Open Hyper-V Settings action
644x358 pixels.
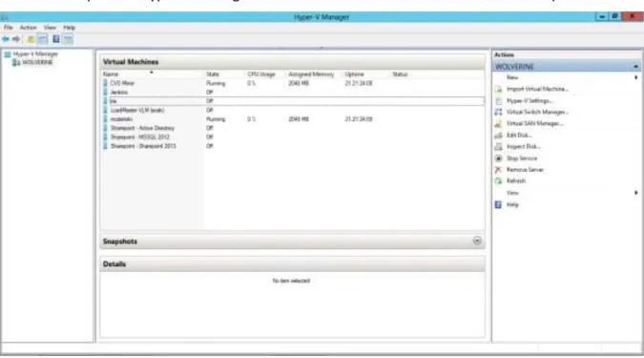pos(530,100)
